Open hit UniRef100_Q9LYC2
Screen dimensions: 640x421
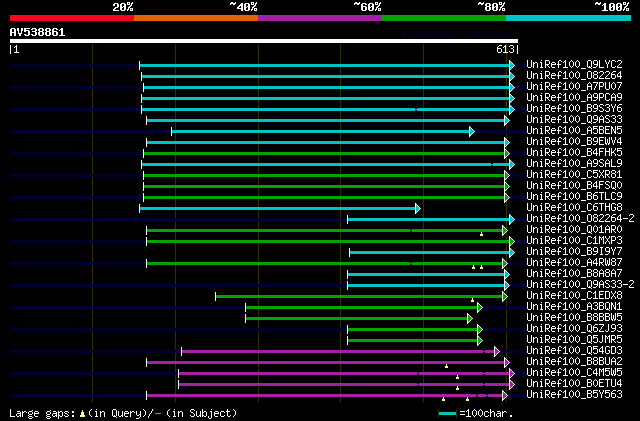tap(574, 64)
